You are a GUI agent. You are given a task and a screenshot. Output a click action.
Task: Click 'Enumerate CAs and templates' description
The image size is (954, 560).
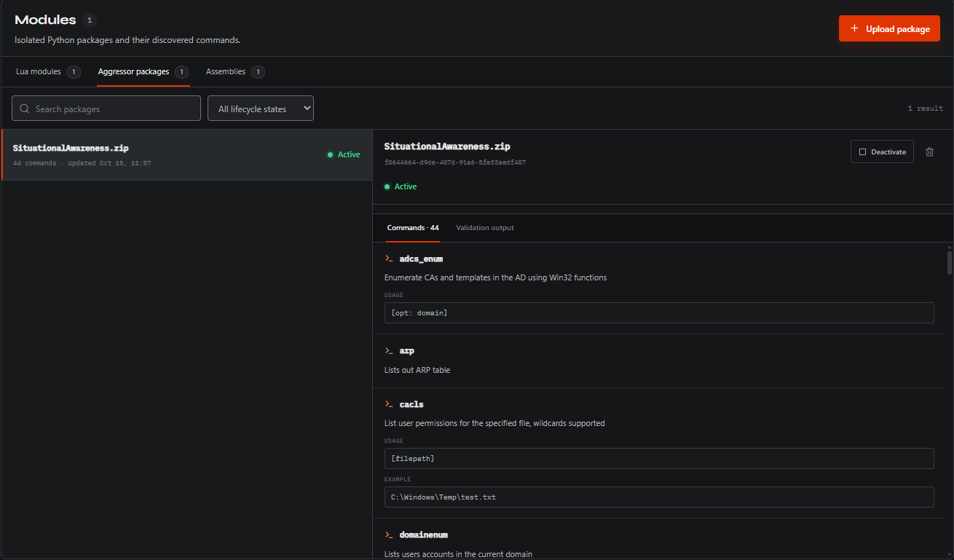click(x=495, y=277)
